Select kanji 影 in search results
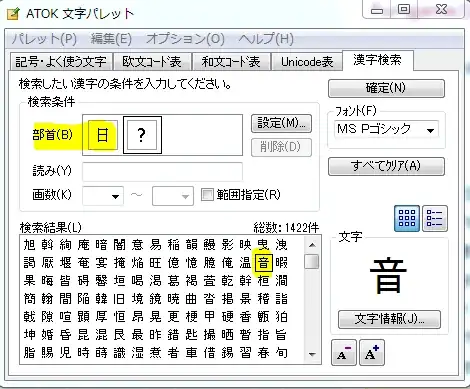The image size is (470, 389). coord(227,245)
